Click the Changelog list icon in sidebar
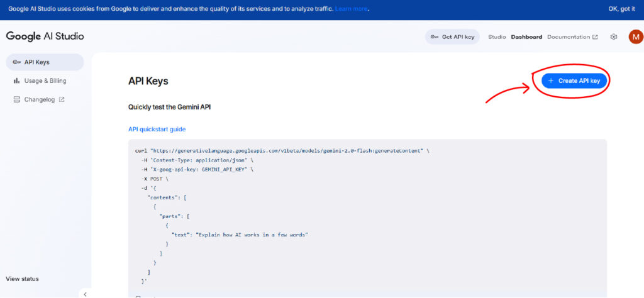The height and width of the screenshot is (298, 644). [16, 99]
